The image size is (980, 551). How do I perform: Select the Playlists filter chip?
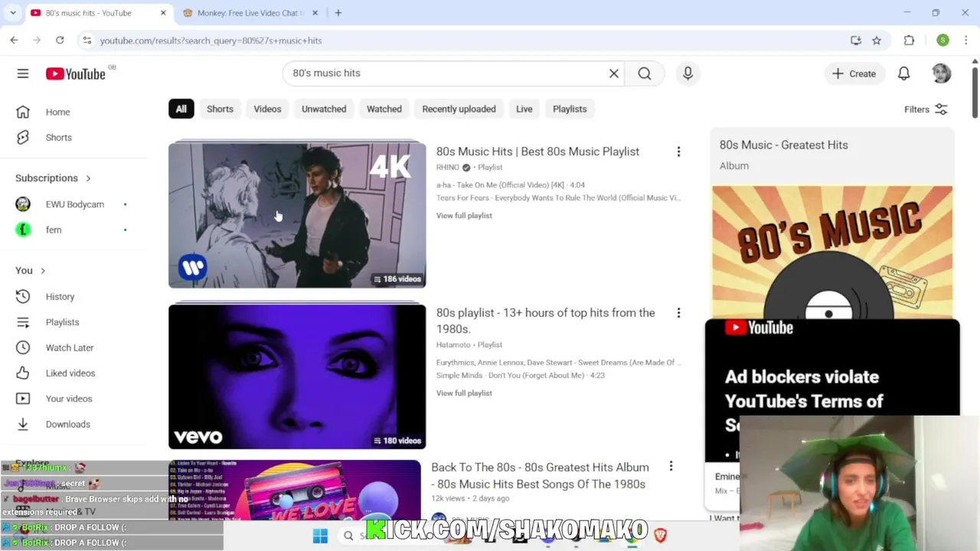click(x=570, y=109)
